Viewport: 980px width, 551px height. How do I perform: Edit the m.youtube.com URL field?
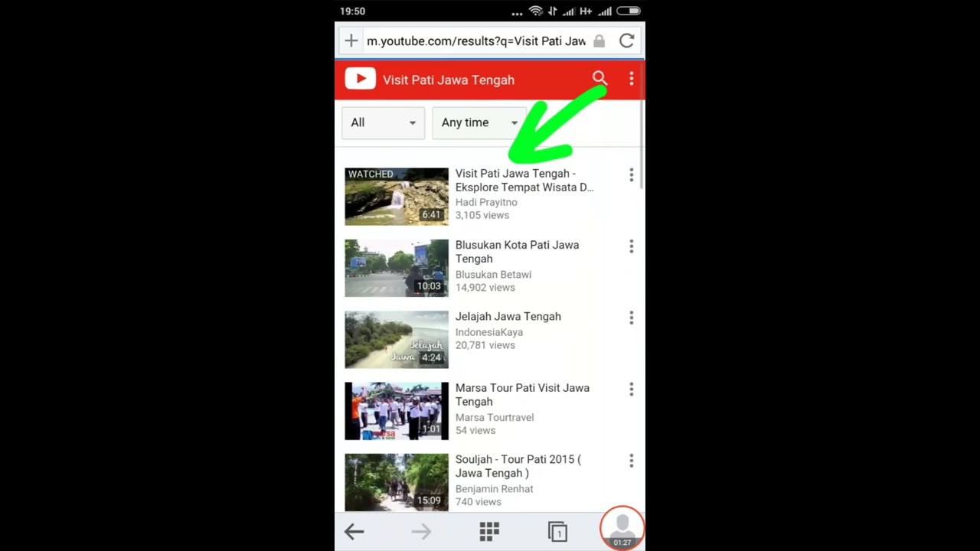click(476, 41)
